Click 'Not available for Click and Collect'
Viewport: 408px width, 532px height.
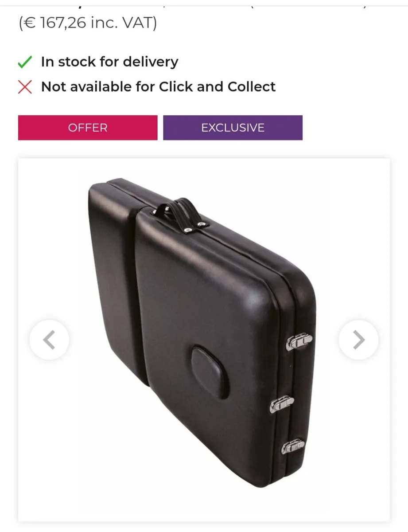158,86
